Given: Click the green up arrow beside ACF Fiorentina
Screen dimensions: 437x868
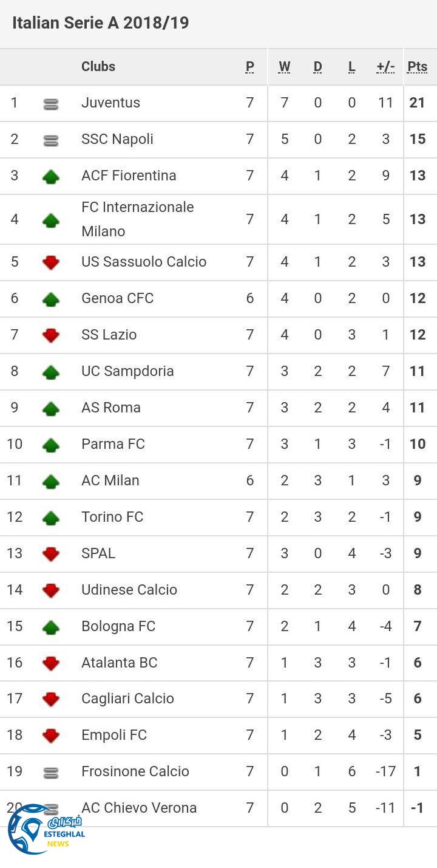Looking at the screenshot, I should point(51,177).
